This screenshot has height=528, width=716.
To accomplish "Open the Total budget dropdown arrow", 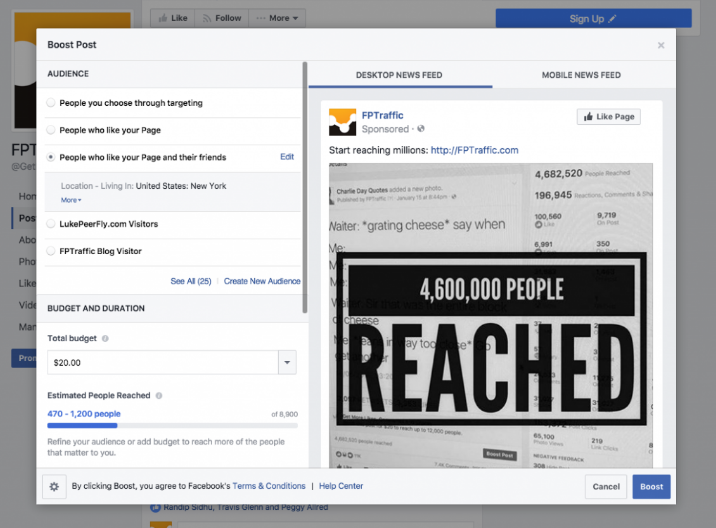I will [287, 363].
